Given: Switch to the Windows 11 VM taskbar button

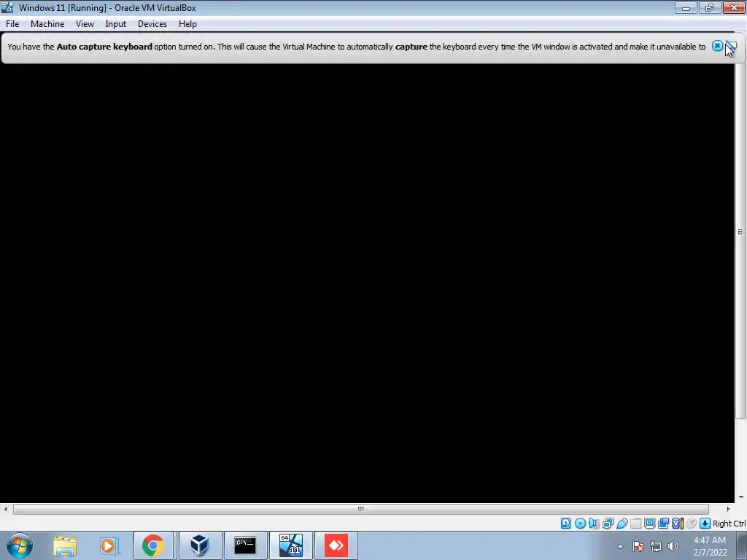Looking at the screenshot, I should 291,545.
